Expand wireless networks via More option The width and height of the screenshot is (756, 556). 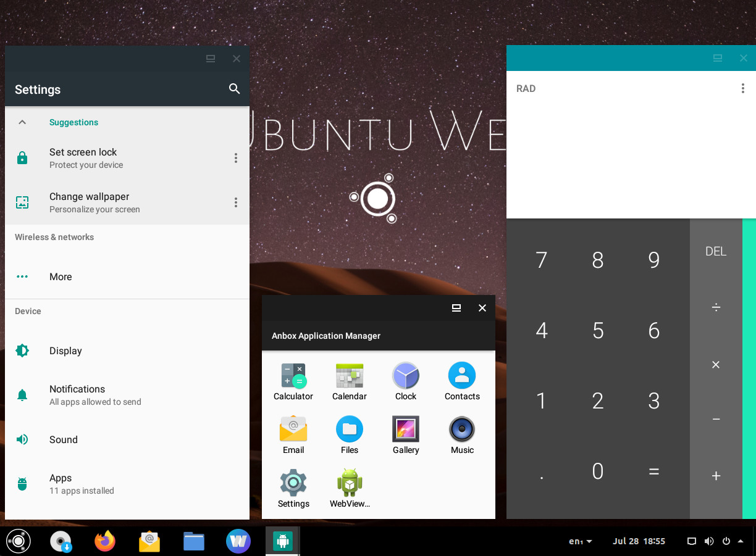60,276
